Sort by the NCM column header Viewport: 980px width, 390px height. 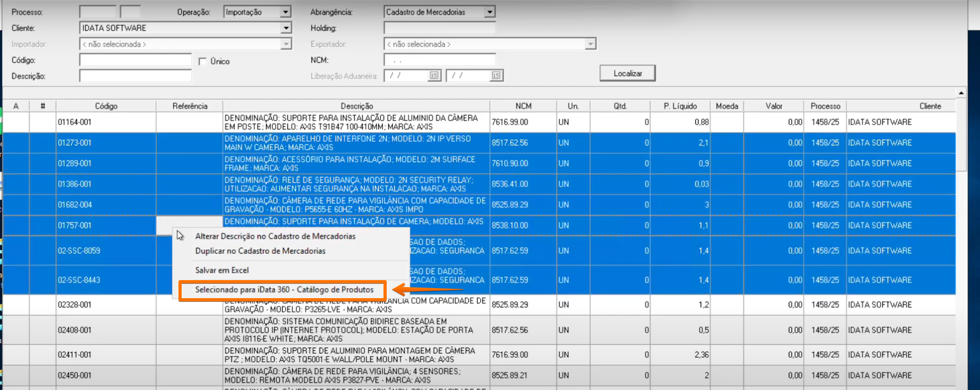tap(523, 106)
